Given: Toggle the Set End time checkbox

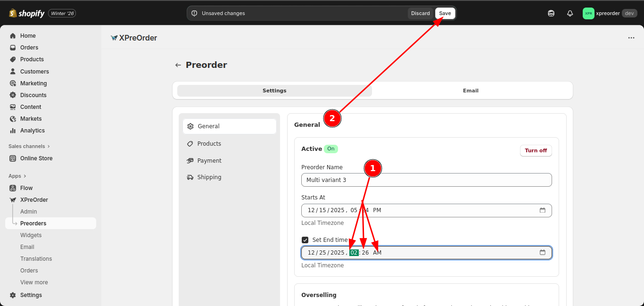Looking at the screenshot, I should [305, 240].
